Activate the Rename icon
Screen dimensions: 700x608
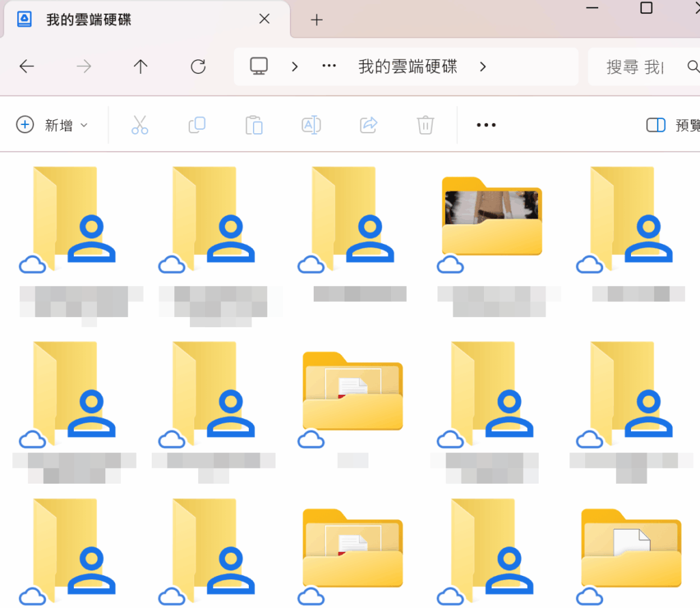tap(310, 124)
